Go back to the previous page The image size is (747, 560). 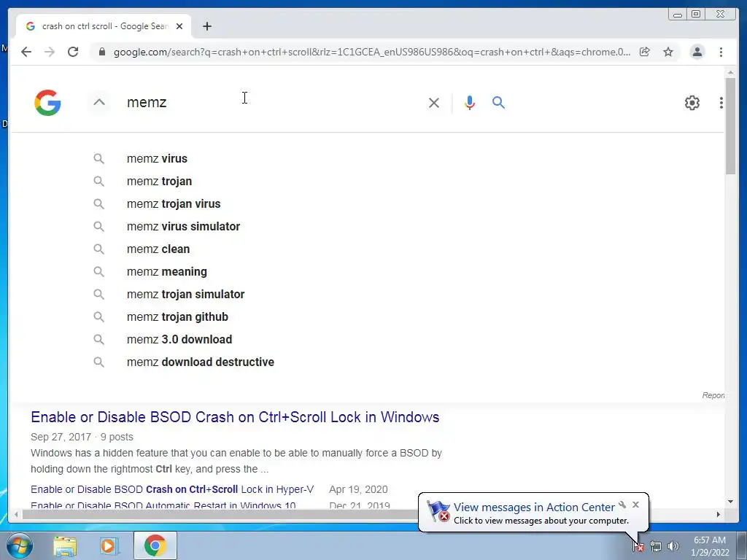click(x=26, y=52)
